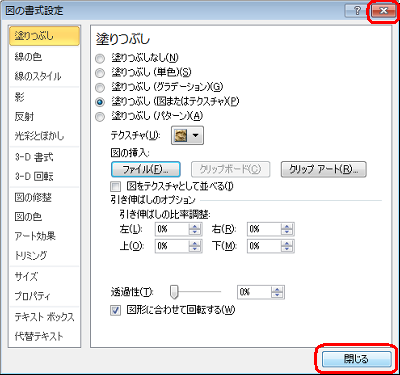The width and height of the screenshot is (400, 375).
Task: Switch to the プロパティ category
Action: point(44,296)
